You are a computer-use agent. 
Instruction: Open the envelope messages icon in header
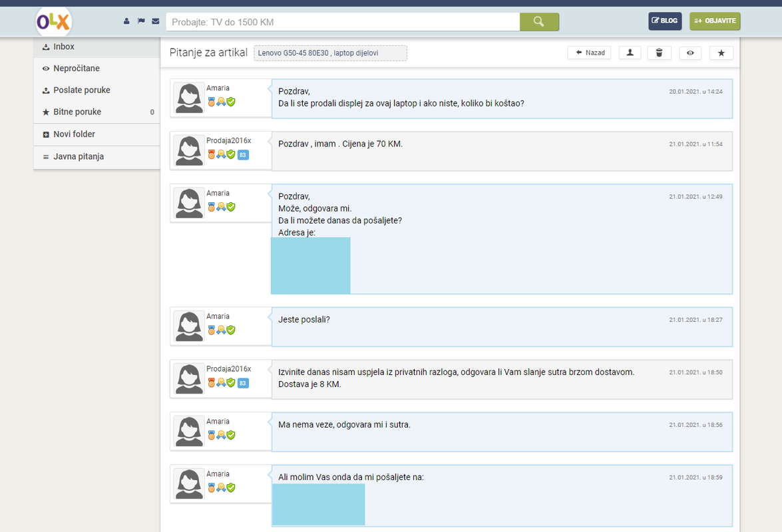click(x=156, y=21)
